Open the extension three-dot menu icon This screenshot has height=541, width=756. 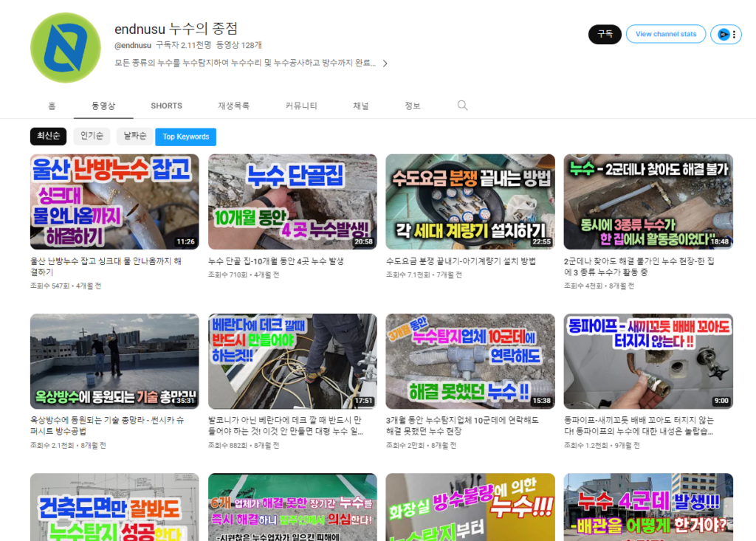[734, 34]
